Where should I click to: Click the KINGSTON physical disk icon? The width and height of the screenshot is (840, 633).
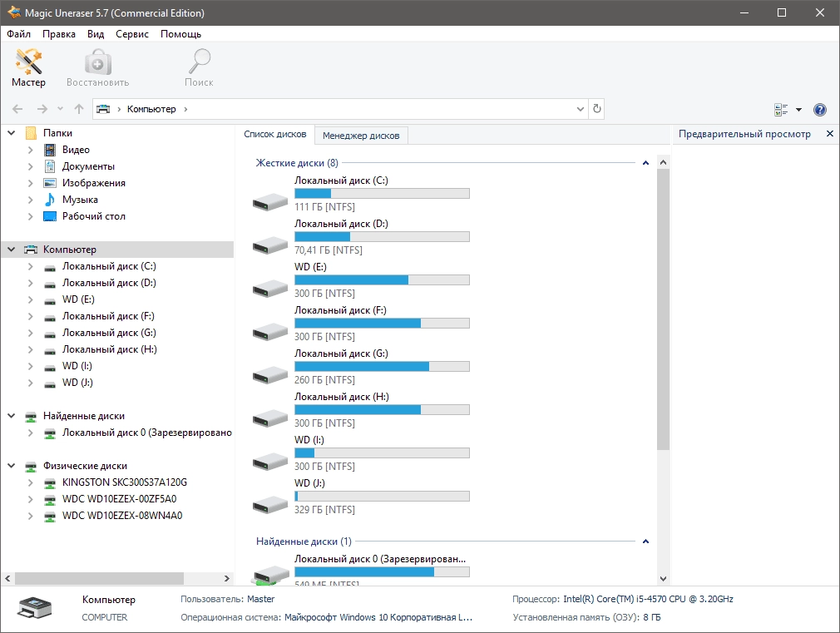(x=50, y=483)
